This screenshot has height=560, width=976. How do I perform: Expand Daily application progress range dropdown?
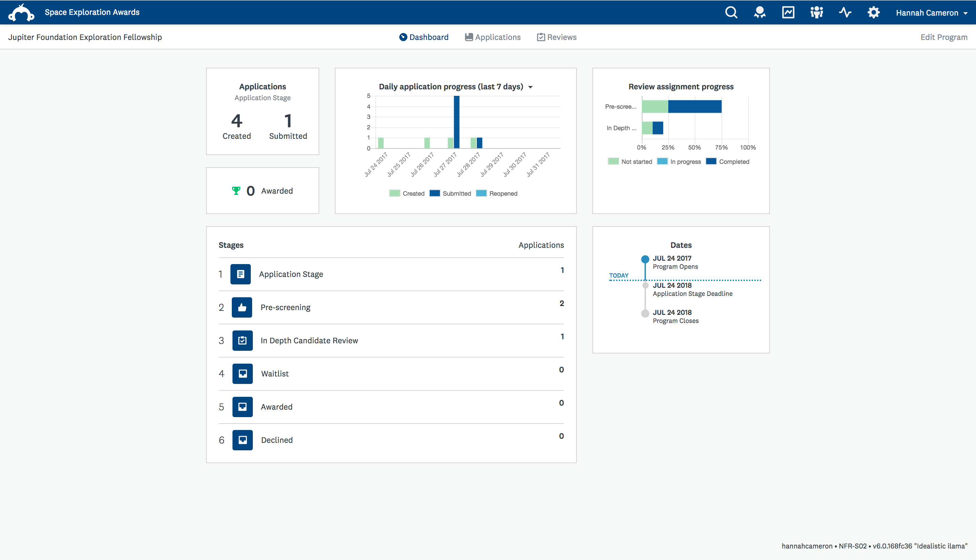530,87
